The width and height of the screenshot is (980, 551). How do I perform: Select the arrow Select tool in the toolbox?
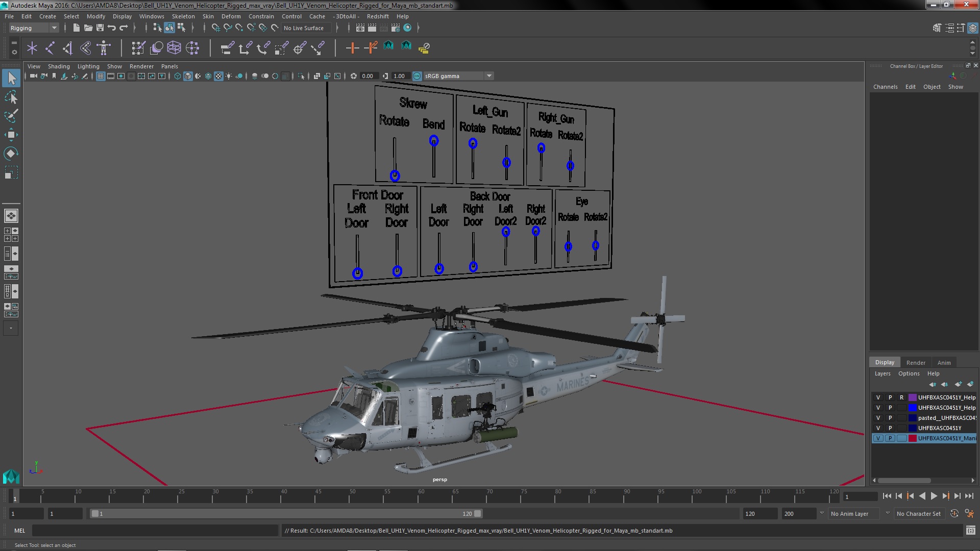[11, 78]
